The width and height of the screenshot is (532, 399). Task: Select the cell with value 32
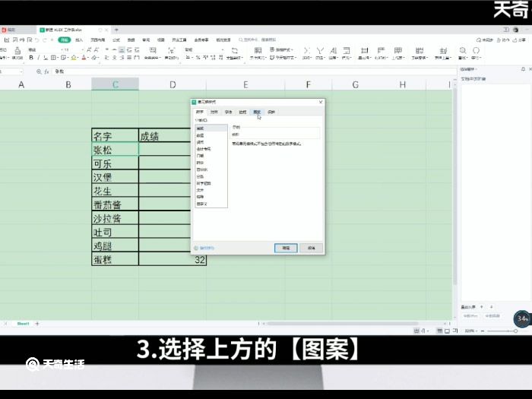173,259
